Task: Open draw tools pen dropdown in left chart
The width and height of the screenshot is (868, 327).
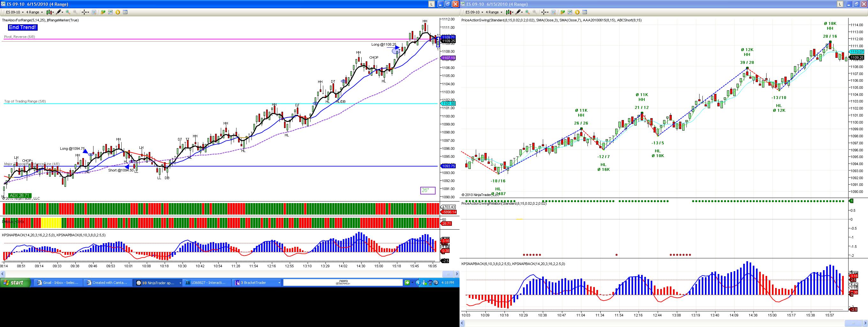Action: click(x=60, y=12)
